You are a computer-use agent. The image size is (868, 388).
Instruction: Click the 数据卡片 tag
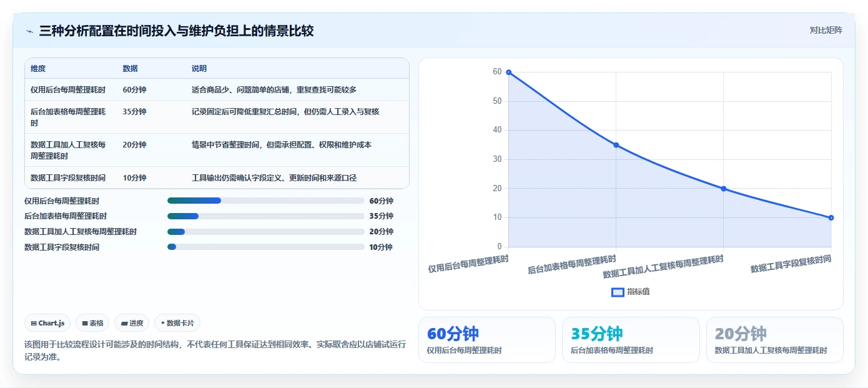(x=177, y=323)
